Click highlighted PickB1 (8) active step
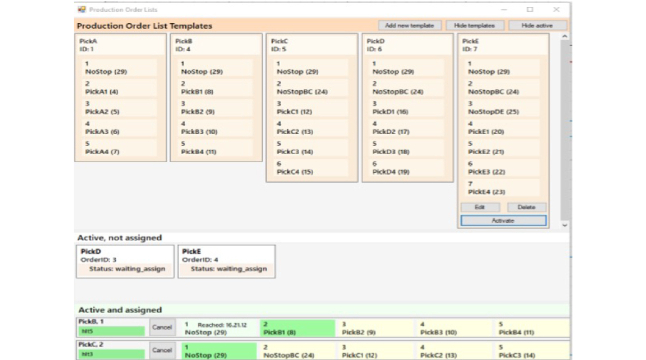 pos(297,328)
